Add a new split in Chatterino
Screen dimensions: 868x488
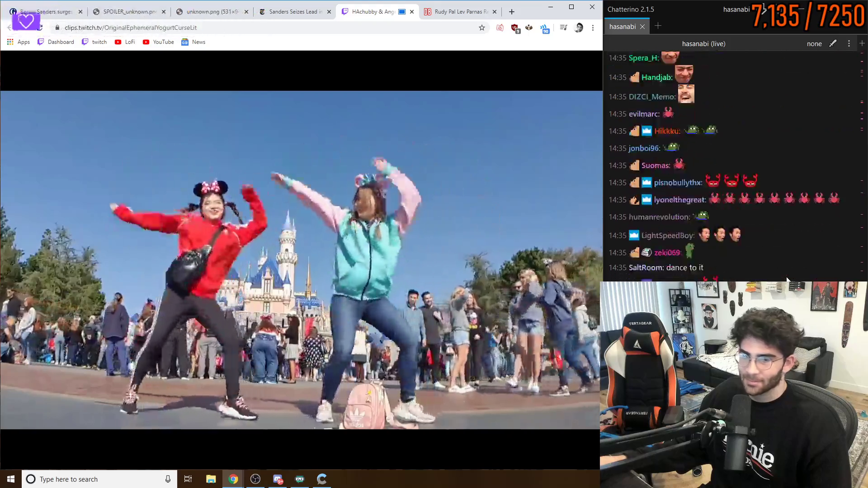pos(862,43)
